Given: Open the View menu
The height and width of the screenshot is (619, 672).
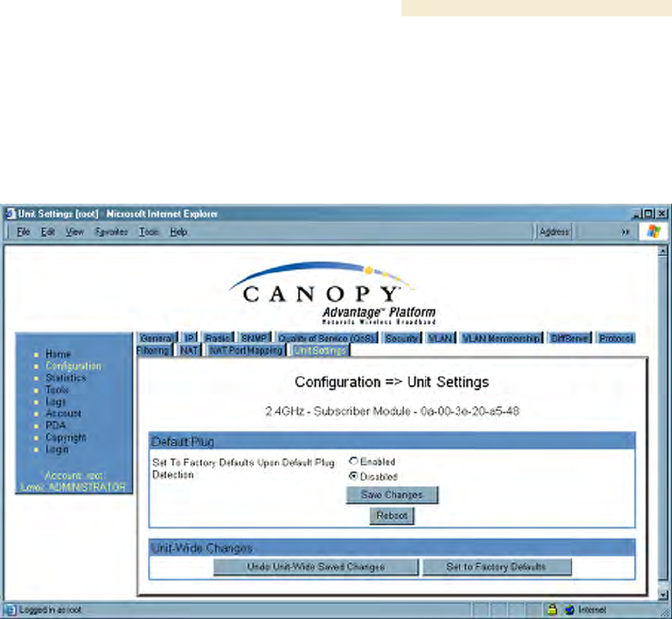Looking at the screenshot, I should point(75,232).
